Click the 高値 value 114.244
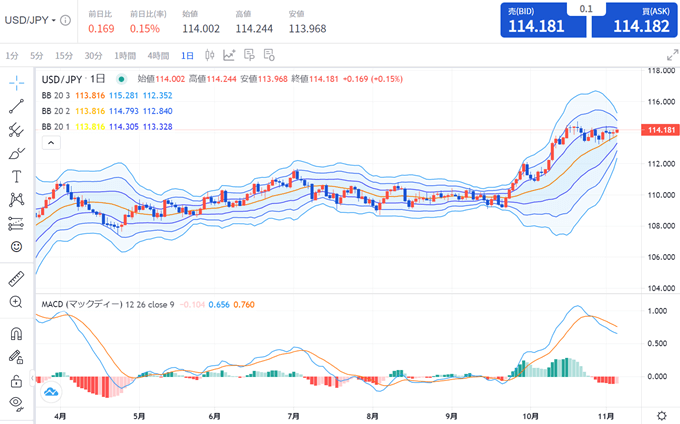The image size is (680, 424). (254, 29)
